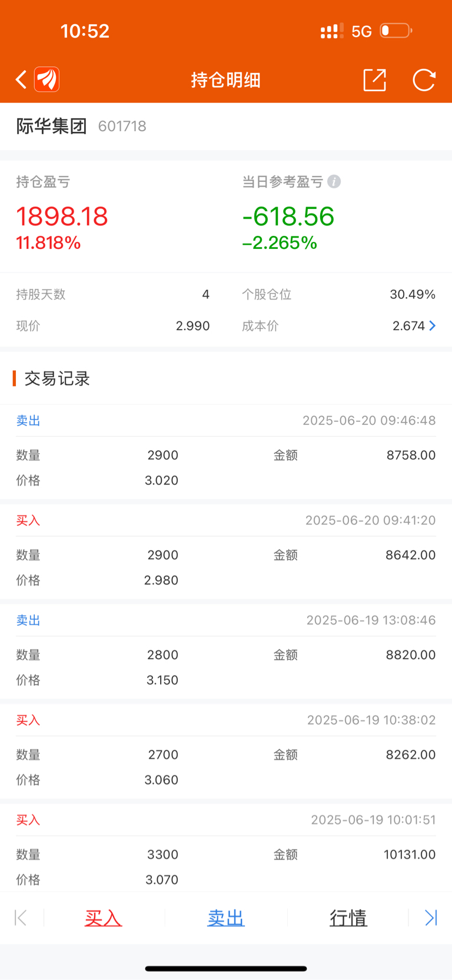Jump to last stock arrow icon
452x980 pixels.
[x=431, y=918]
